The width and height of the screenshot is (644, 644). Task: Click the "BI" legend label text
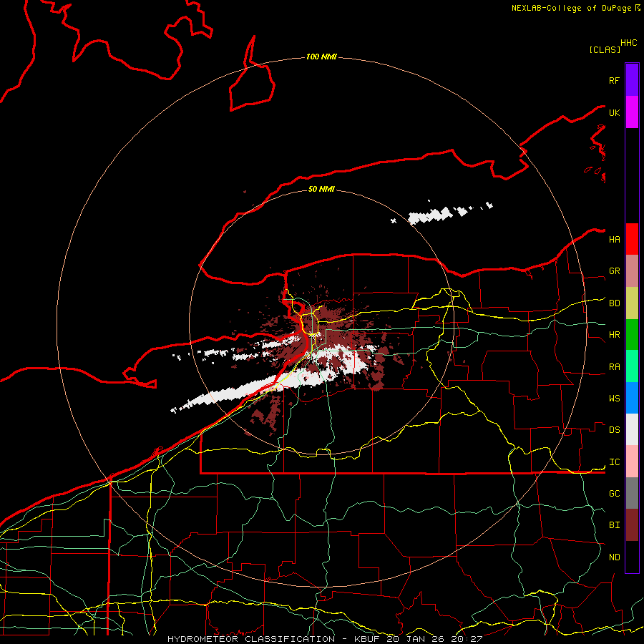point(614,525)
